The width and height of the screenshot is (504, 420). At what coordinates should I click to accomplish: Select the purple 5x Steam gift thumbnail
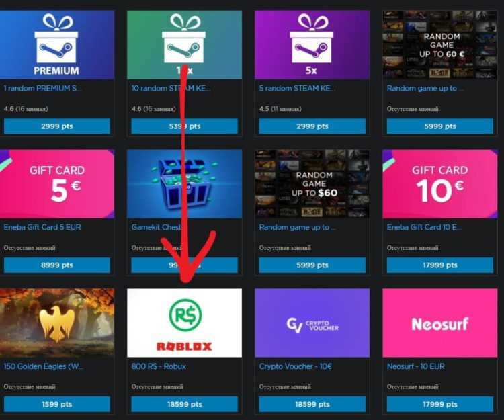312,44
